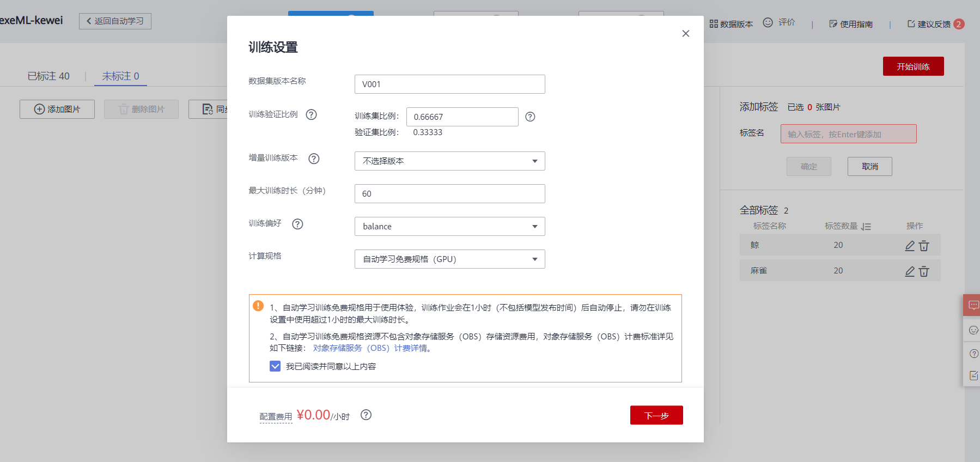Image resolution: width=980 pixels, height=462 pixels.
Task: Sort labels by 标签数量 sort icon
Action: [866, 227]
